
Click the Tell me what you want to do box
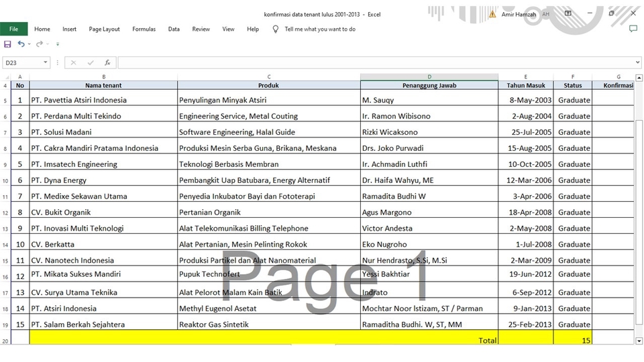pos(320,29)
